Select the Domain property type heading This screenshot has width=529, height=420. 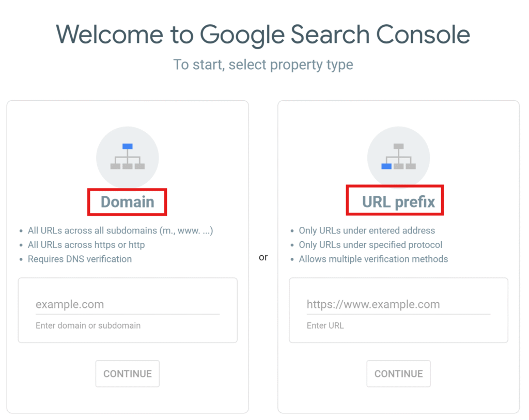tap(128, 202)
